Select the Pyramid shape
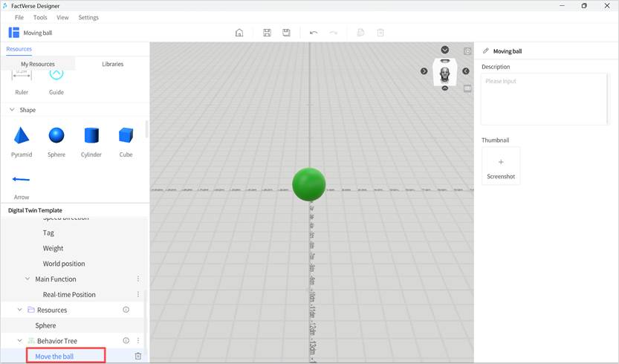This screenshot has height=364, width=619. coord(22,142)
